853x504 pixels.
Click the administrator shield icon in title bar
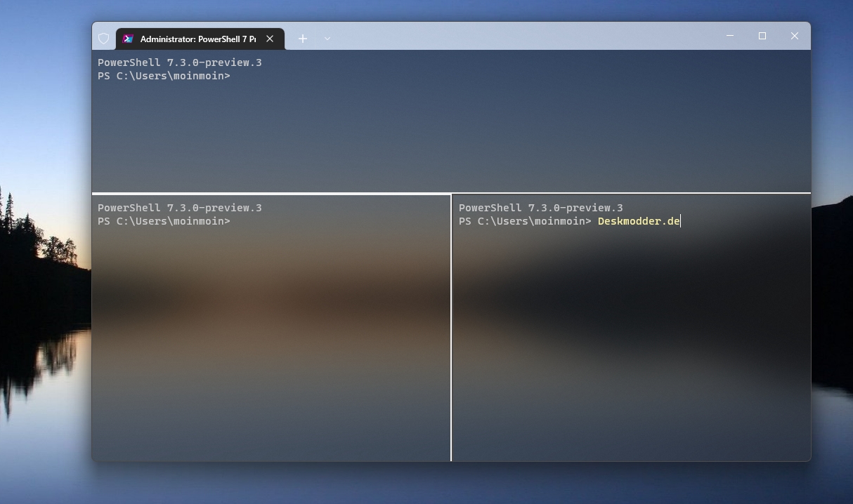click(x=104, y=39)
